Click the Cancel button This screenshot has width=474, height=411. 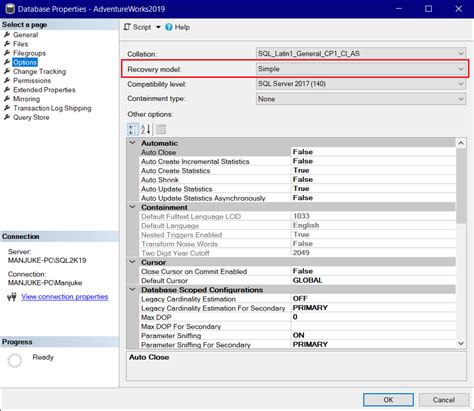click(444, 400)
